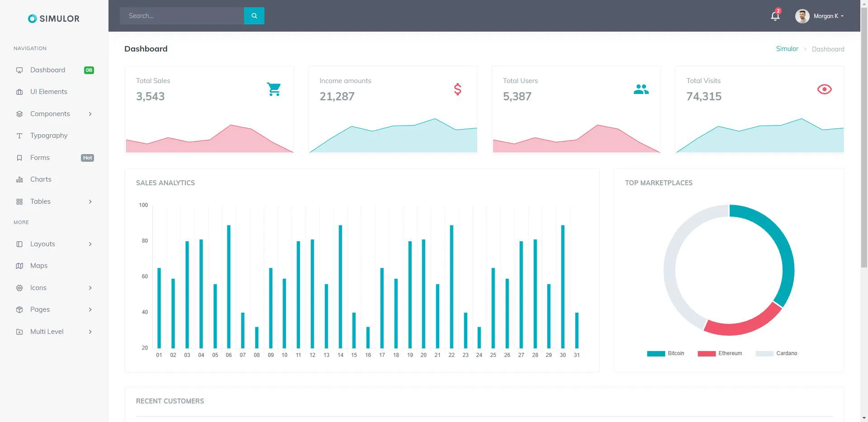868x422 pixels.
Task: Click the Simulor logo
Action: coord(54,19)
